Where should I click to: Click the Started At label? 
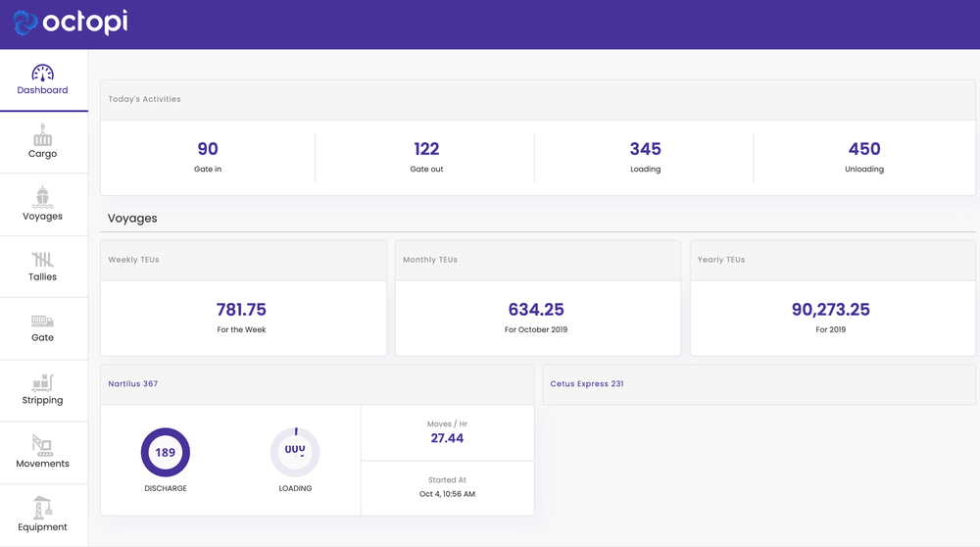tap(448, 480)
